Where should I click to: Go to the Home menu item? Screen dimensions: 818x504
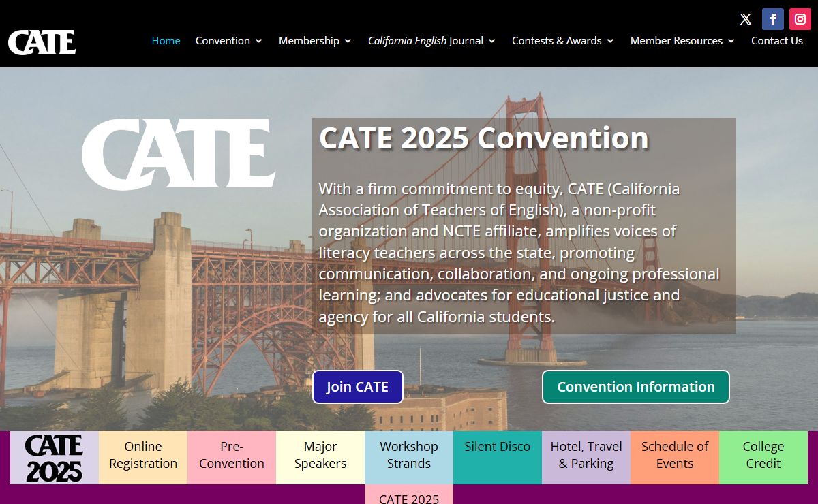pyautogui.click(x=166, y=41)
